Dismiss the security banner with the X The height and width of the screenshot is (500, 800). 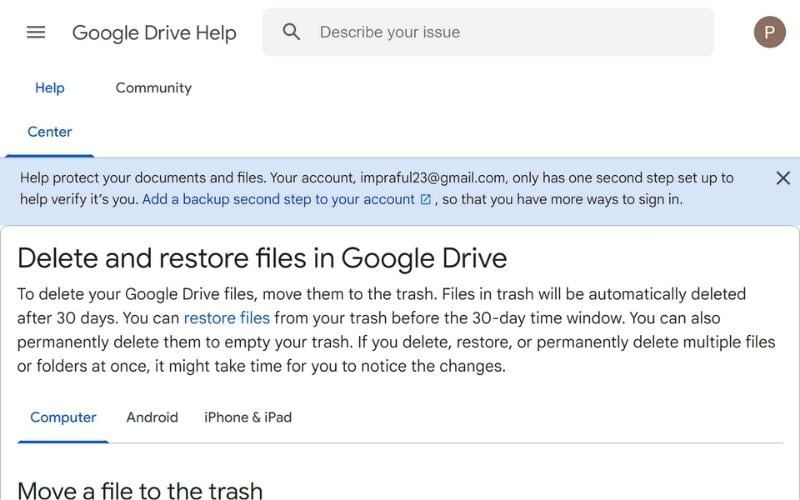click(783, 178)
